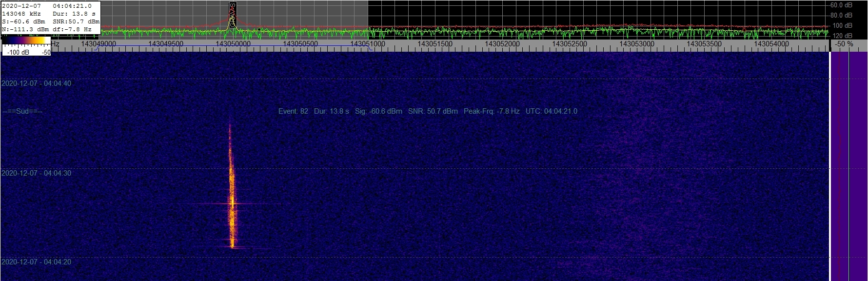Click the 143048 kHz info box value
The image size is (868, 281).
(x=21, y=14)
